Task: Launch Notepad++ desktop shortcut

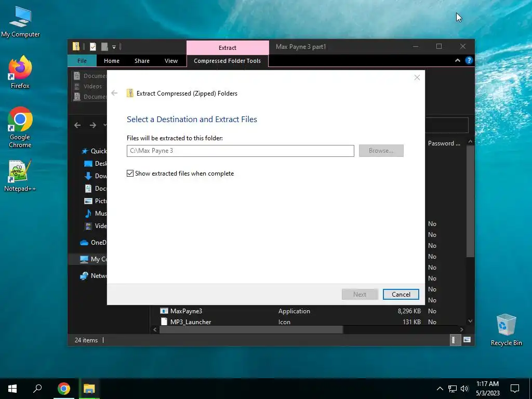Action: 20,176
